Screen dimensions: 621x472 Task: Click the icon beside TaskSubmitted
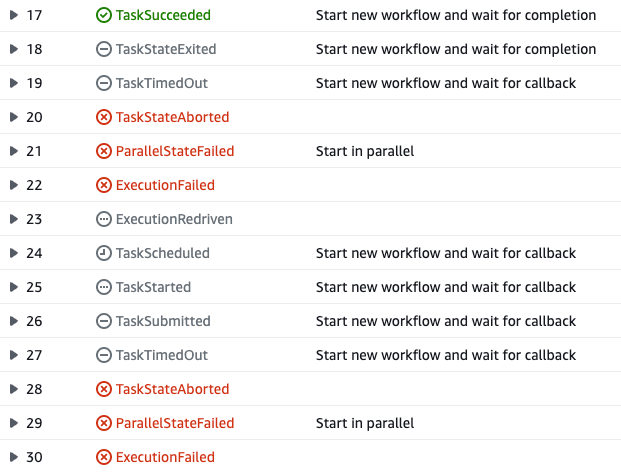104,321
